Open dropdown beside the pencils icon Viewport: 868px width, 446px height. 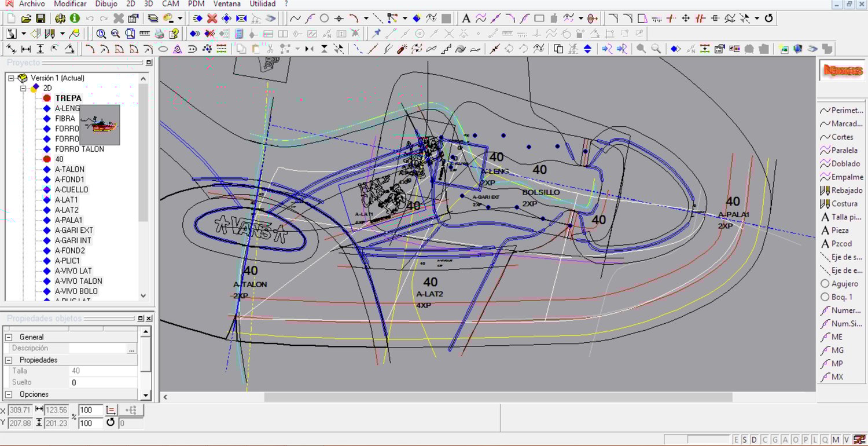(x=62, y=34)
